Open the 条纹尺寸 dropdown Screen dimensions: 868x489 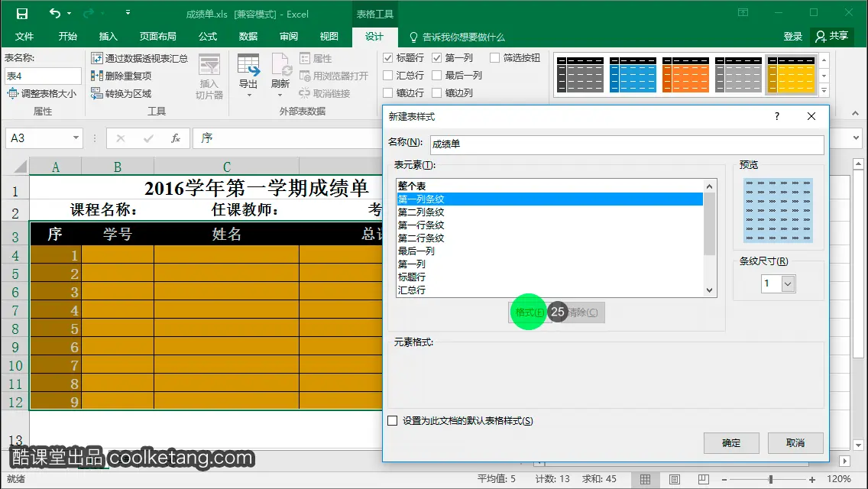[789, 284]
